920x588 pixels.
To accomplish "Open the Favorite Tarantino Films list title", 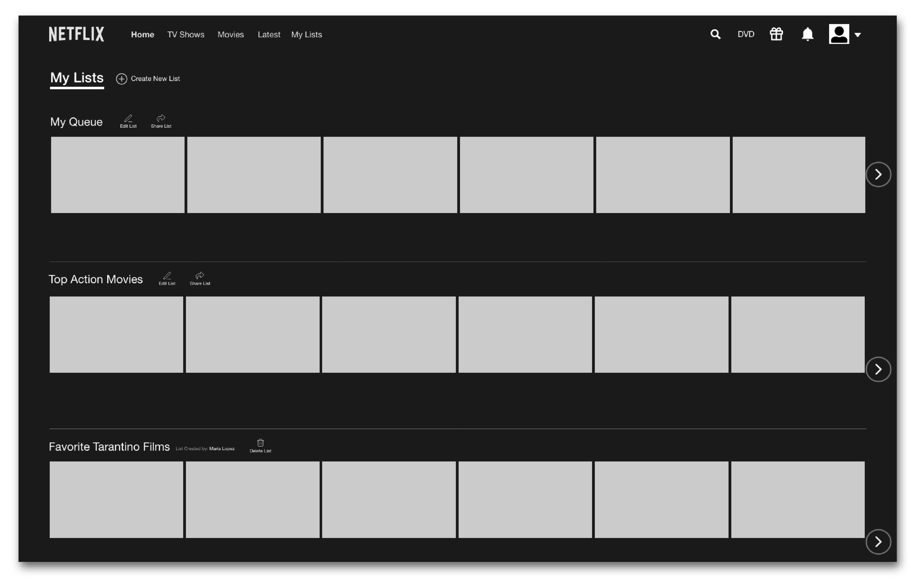I will pos(109,447).
